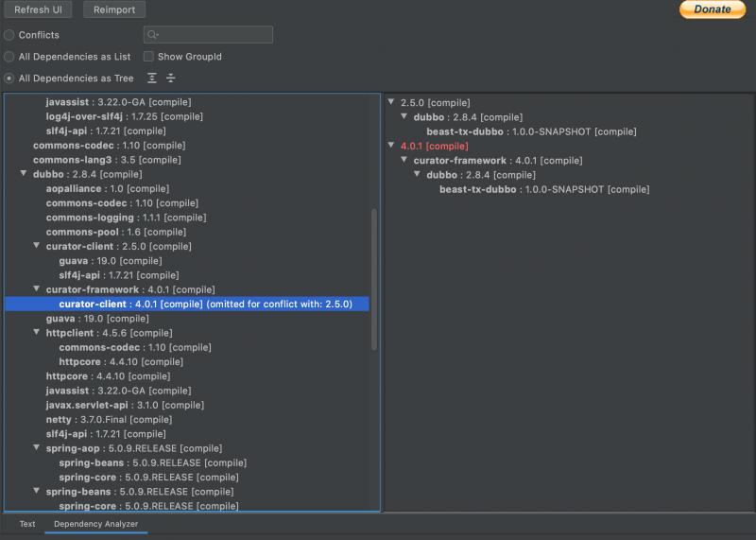Screen dimensions: 756x540
Task: Focus the dependency search field
Action: pos(208,35)
